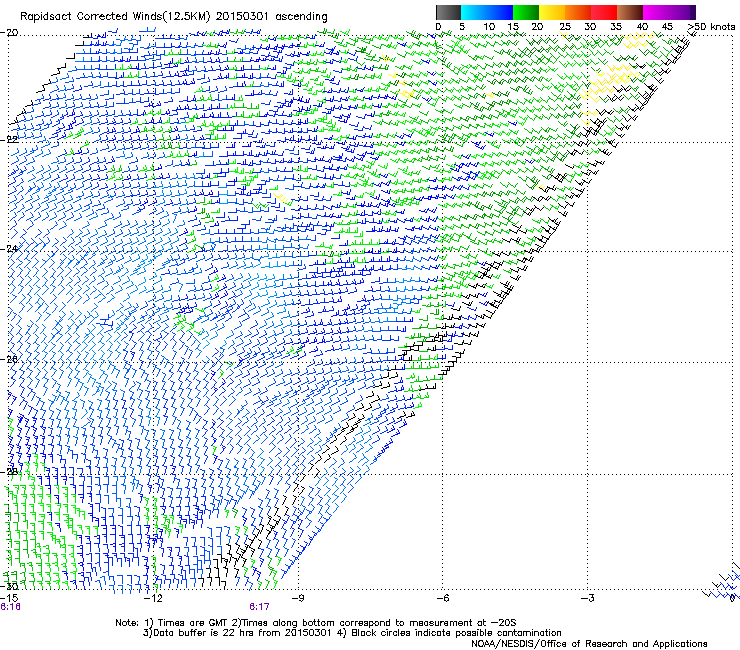Screen dimensions: 740x650
Task: Click the gray 0-5 knots legend swatch
Action: [448, 12]
